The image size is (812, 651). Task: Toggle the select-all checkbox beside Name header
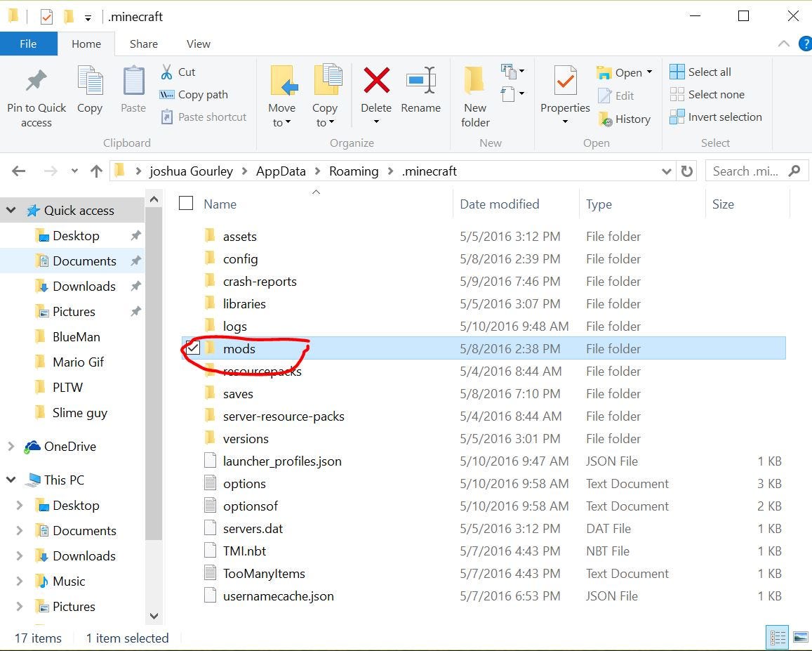click(x=186, y=203)
